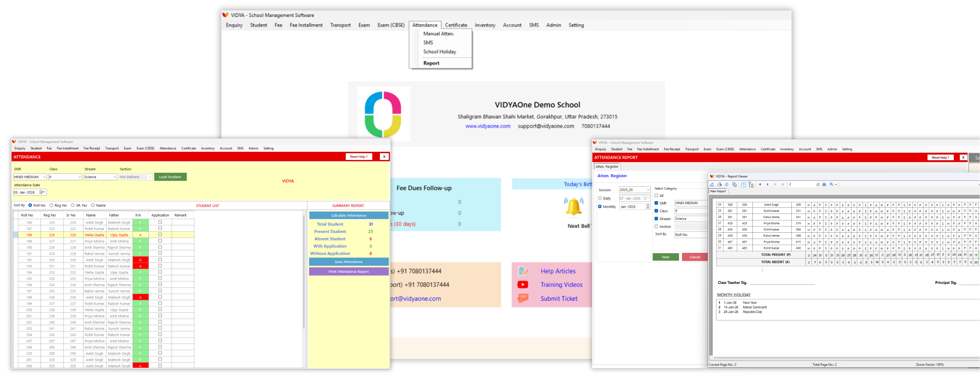Uncheck the Stream category checkbox
The height and width of the screenshot is (376, 980).
[656, 219]
